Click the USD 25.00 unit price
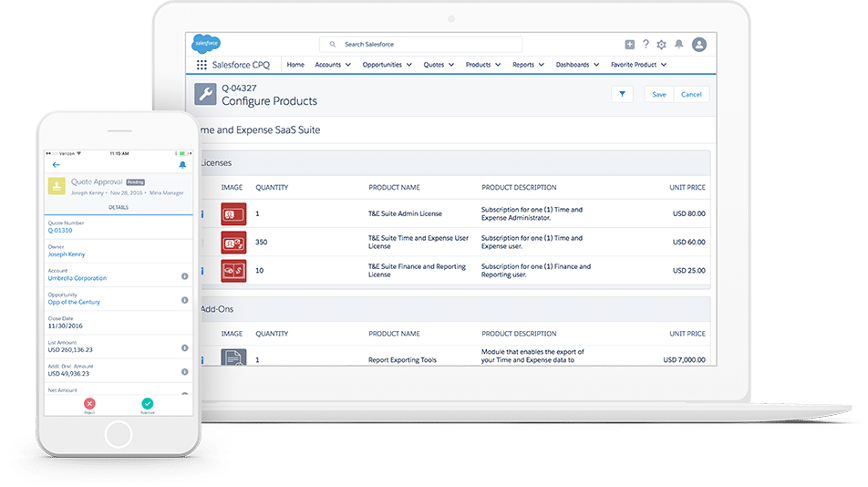The image size is (868, 487). 688,271
